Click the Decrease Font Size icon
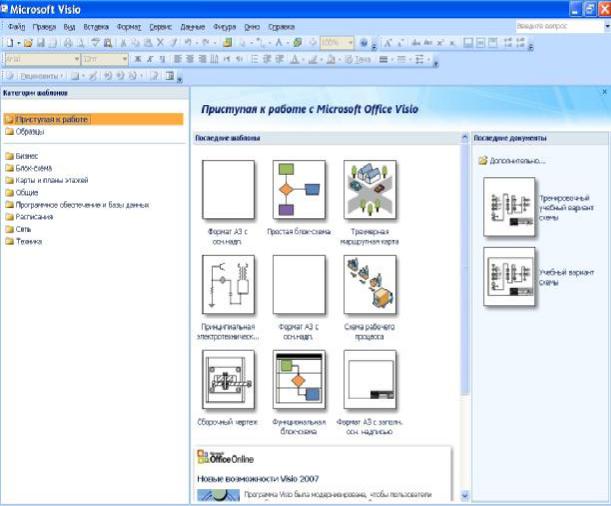 click(400, 43)
